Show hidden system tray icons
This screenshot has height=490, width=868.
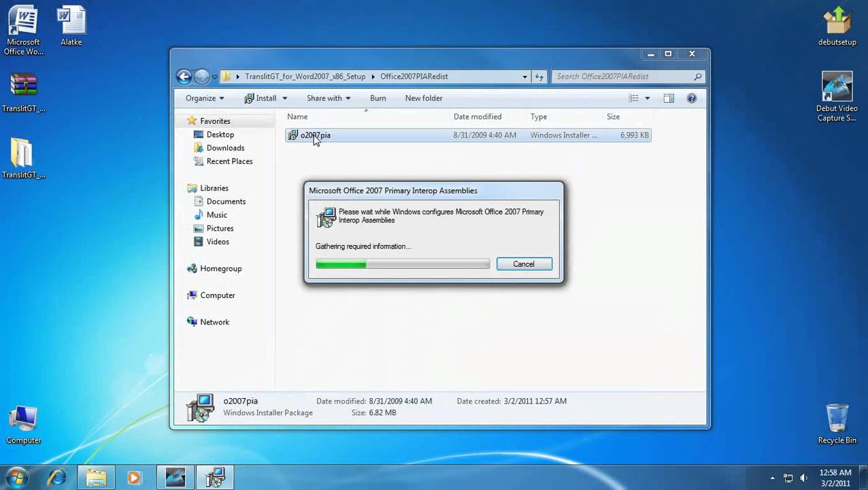pos(772,478)
